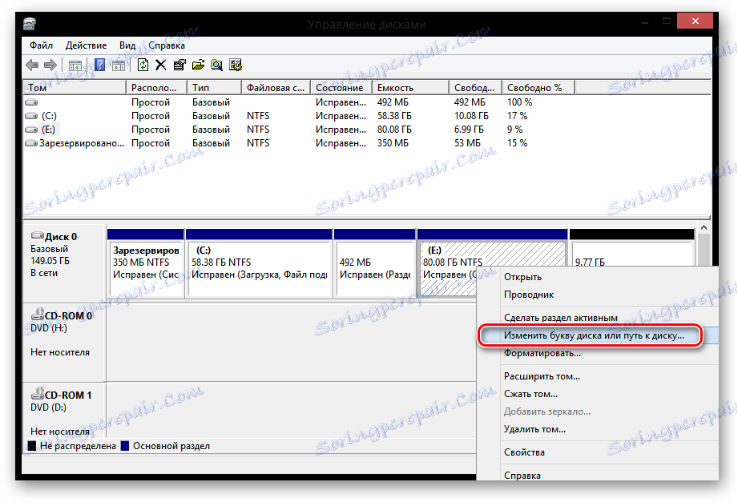Screen dimensions: 737x504
Task: Click the Forward arrow toolbar icon
Action: tap(50, 65)
